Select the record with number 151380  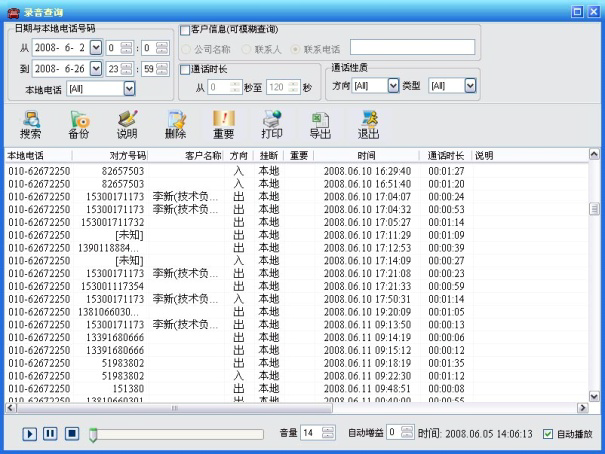(x=296, y=388)
